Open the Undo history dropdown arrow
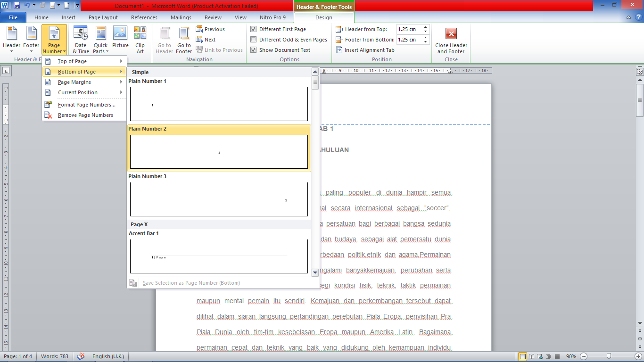 [34, 6]
